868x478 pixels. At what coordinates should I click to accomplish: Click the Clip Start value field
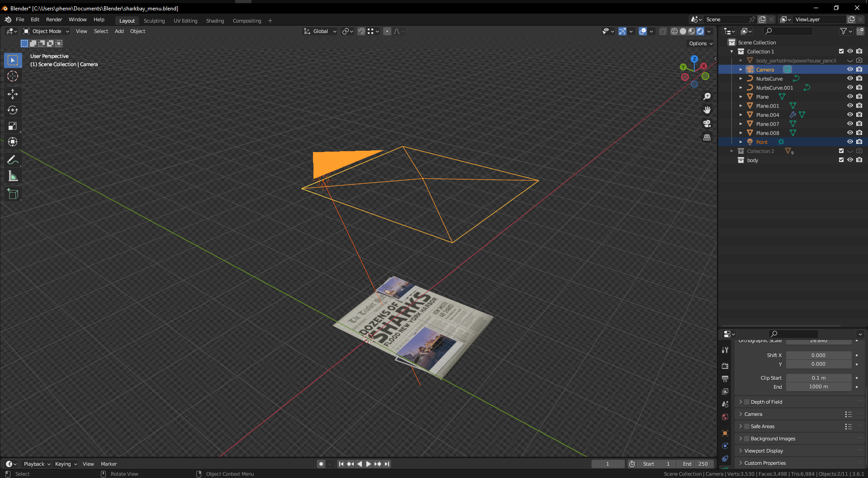(818, 378)
